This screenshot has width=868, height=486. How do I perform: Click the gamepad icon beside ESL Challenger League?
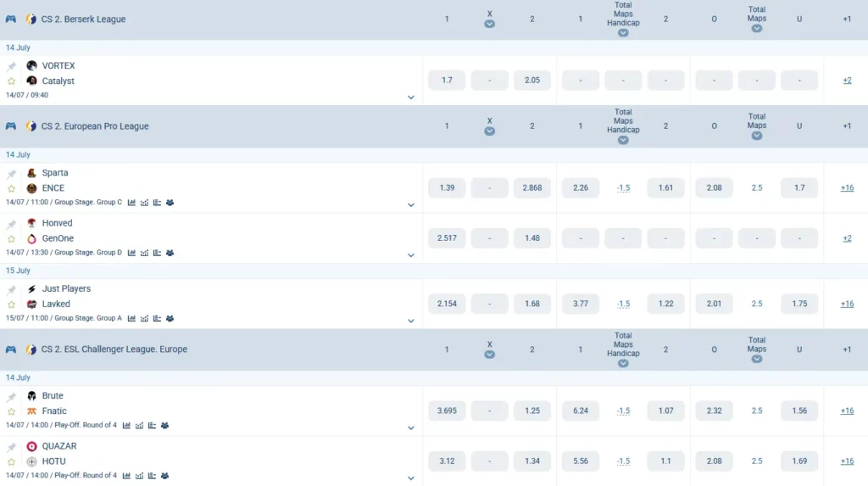10,349
